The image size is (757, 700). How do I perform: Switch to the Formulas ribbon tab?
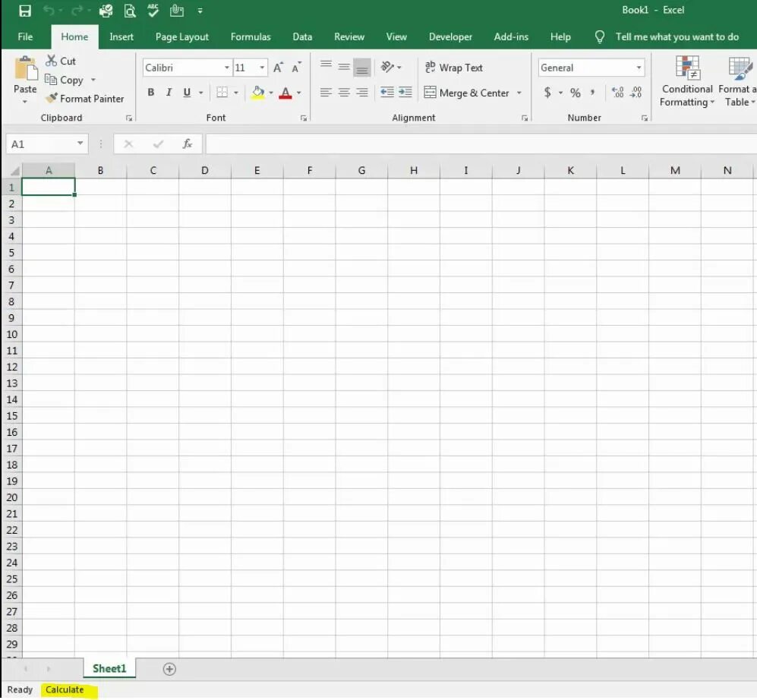(x=251, y=36)
